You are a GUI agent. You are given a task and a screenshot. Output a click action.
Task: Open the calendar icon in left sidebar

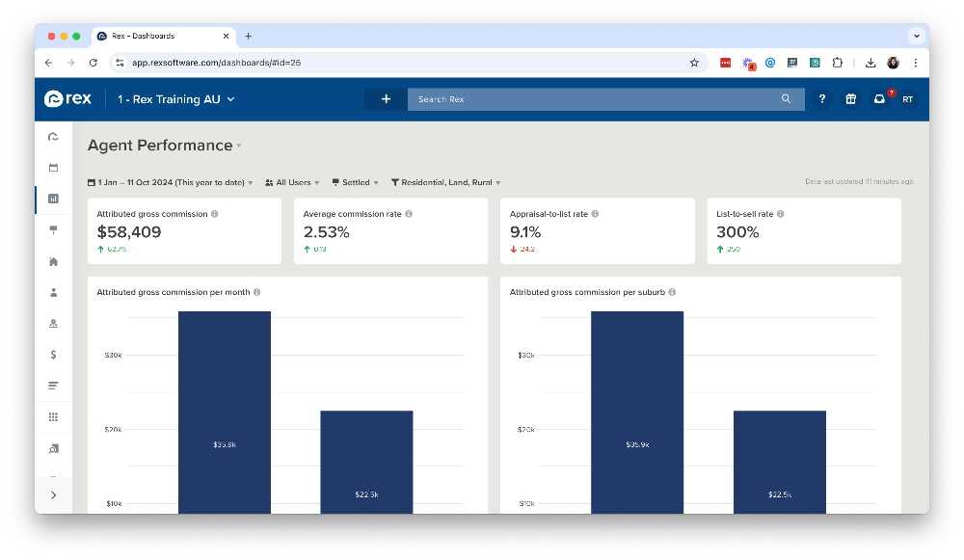pyautogui.click(x=53, y=168)
